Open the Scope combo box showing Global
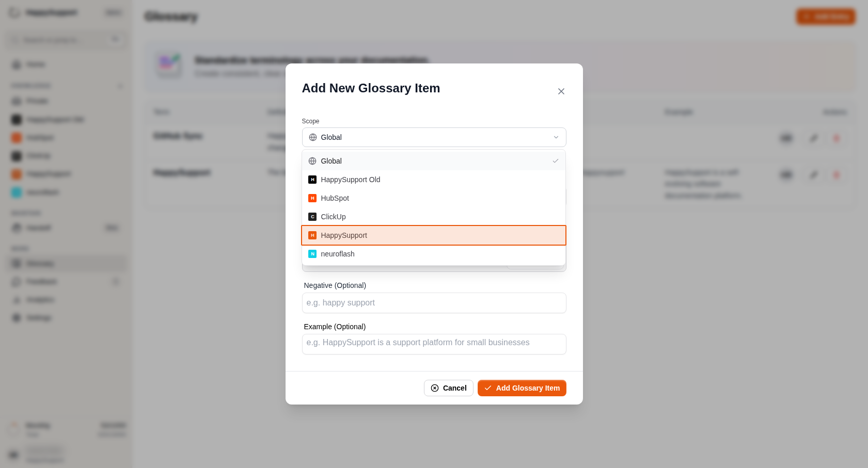The image size is (868, 468). [x=434, y=137]
